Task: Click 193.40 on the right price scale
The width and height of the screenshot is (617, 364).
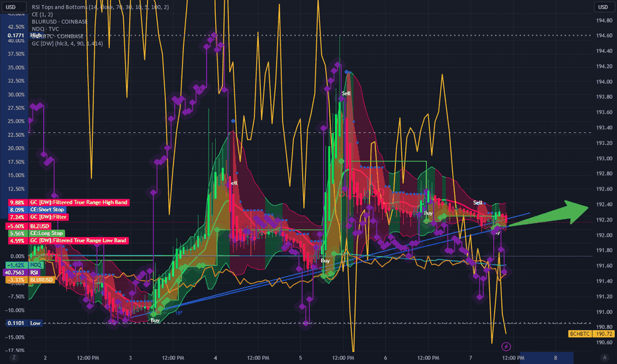Action: point(604,128)
